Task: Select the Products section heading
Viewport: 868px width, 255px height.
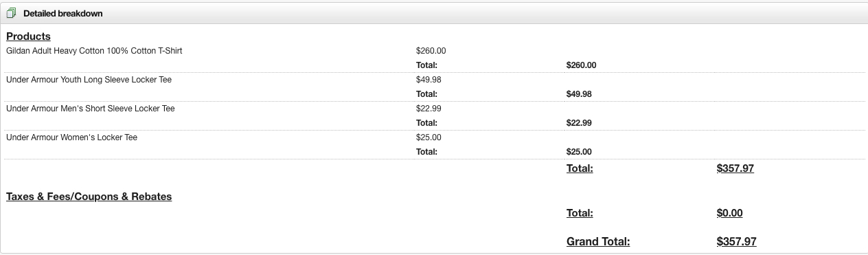Action: coord(28,36)
